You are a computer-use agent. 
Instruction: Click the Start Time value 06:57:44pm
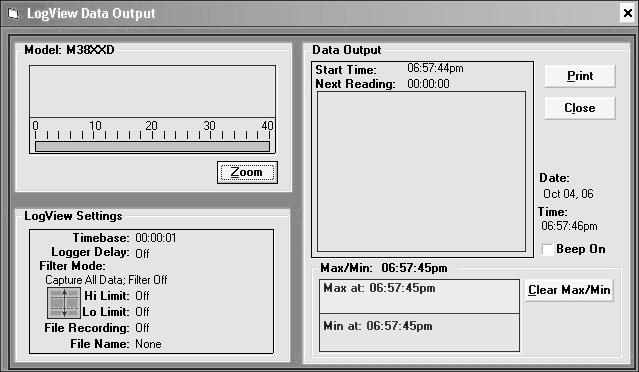[x=435, y=68]
